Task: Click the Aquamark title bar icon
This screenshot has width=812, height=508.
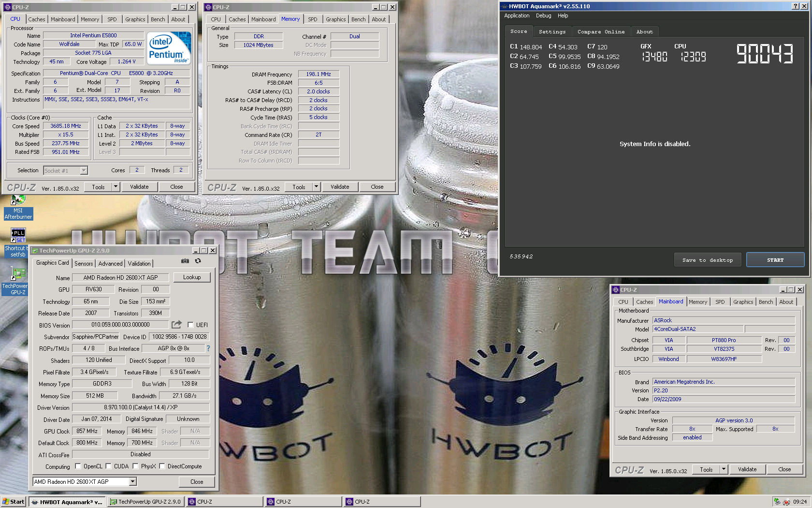Action: click(505, 6)
